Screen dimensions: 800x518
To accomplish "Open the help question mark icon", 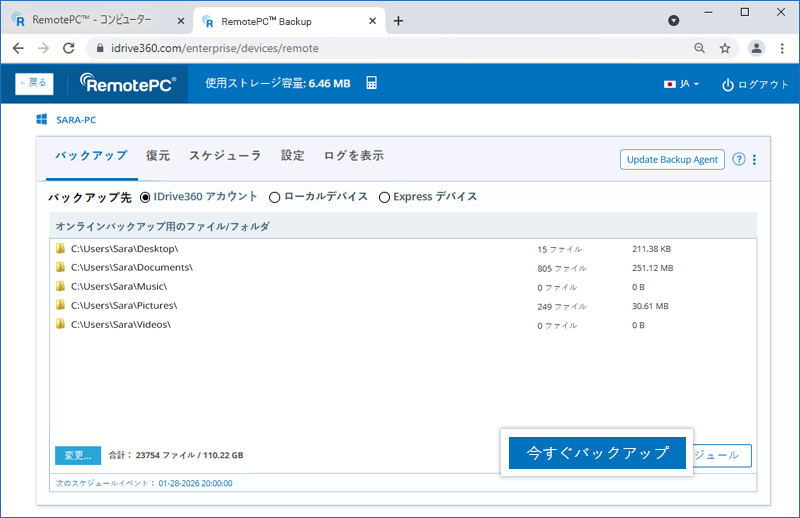I will (x=738, y=159).
